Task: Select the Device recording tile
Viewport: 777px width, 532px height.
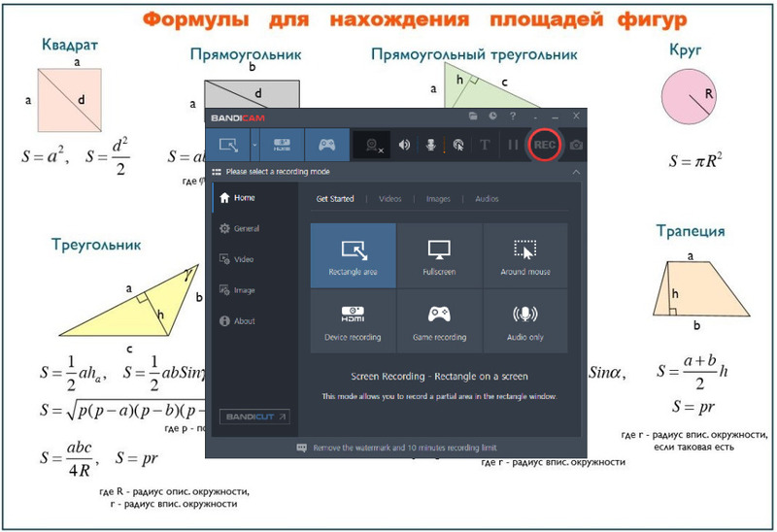Action: [x=354, y=321]
